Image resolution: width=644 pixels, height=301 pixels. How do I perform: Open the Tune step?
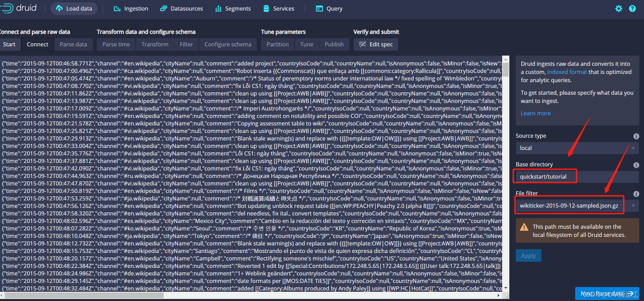coord(307,44)
